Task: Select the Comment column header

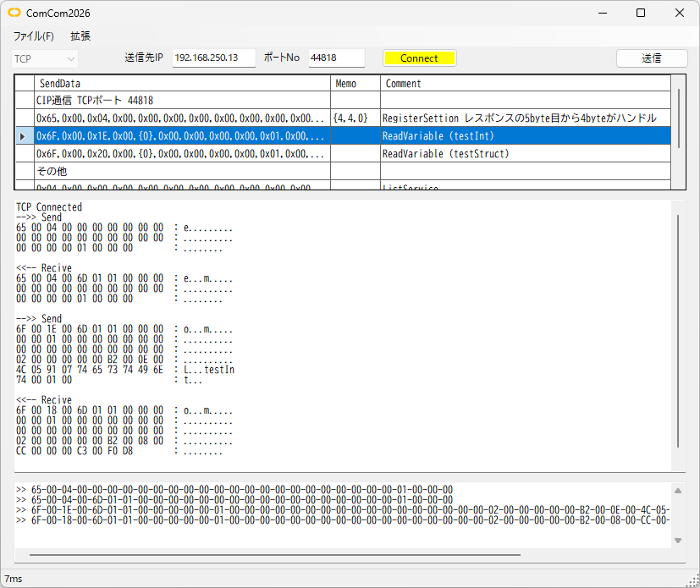Action: [526, 84]
